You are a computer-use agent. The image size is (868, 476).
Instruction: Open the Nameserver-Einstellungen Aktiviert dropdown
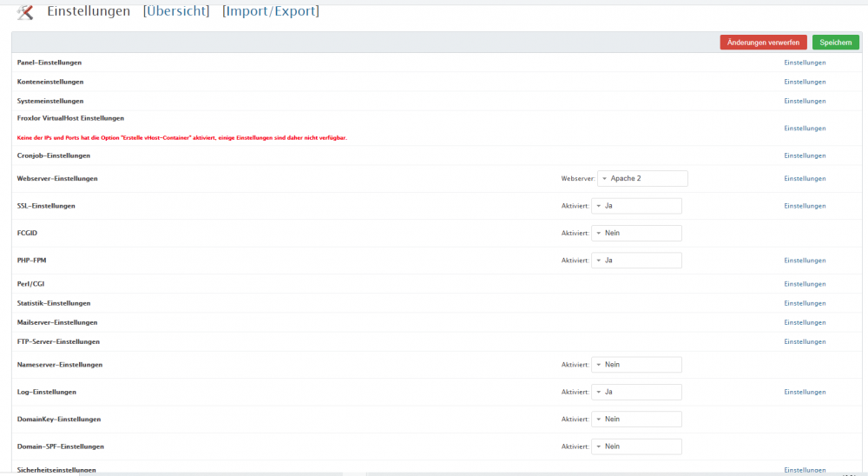pyautogui.click(x=636, y=365)
